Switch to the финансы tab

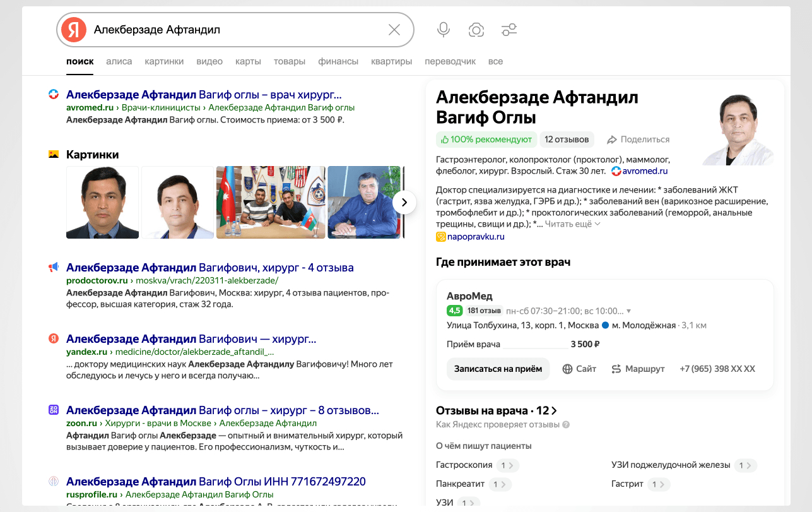[x=338, y=61]
